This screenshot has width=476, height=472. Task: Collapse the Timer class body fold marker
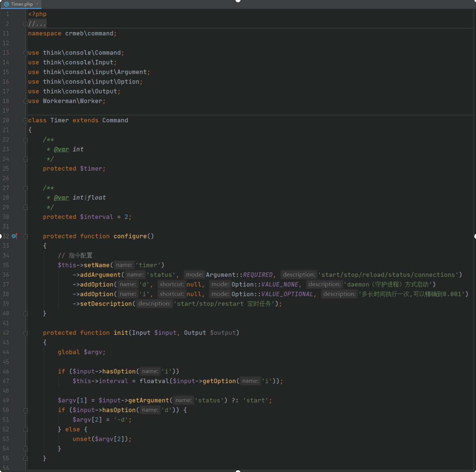(26, 120)
